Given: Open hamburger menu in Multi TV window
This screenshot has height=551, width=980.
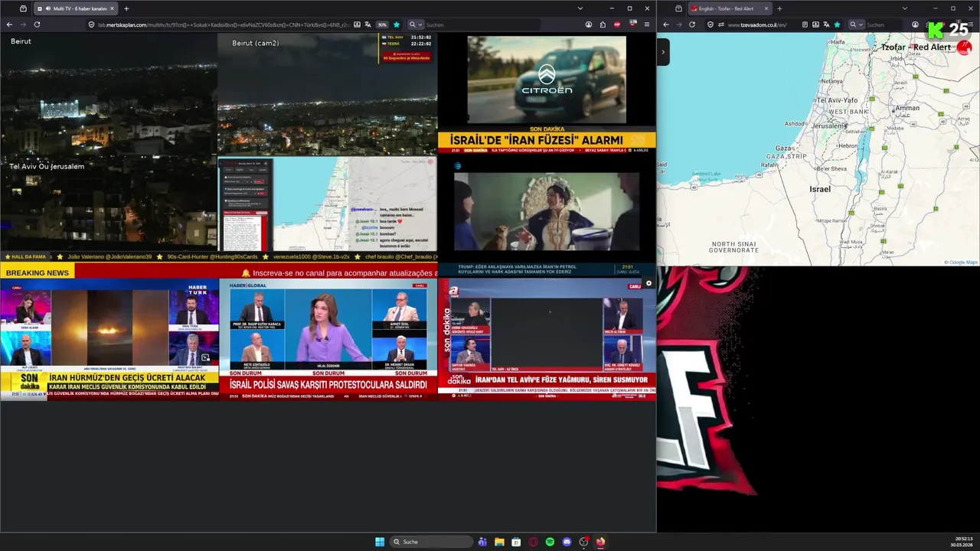Looking at the screenshot, I should point(647,24).
